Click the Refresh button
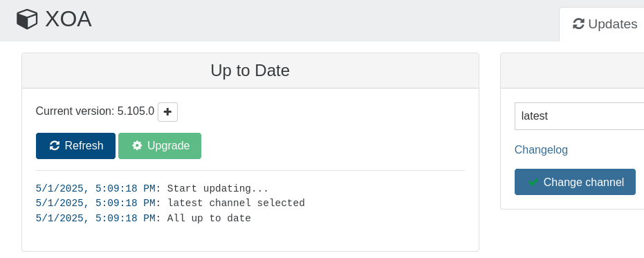 coord(75,146)
